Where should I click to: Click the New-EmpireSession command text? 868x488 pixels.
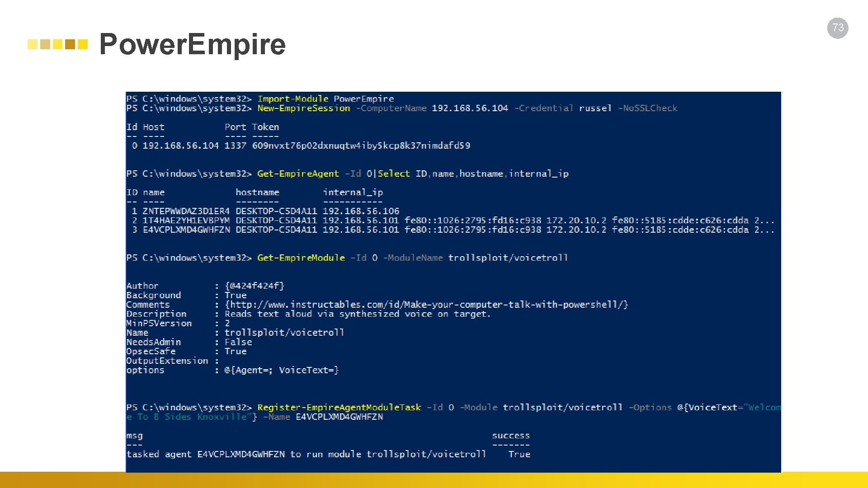(x=303, y=108)
